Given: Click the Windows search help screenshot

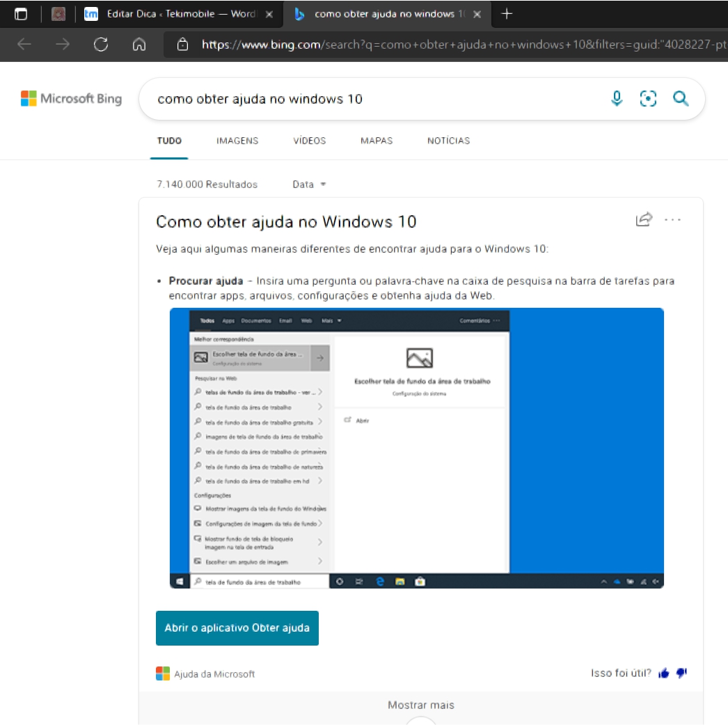Looking at the screenshot, I should coord(416,448).
